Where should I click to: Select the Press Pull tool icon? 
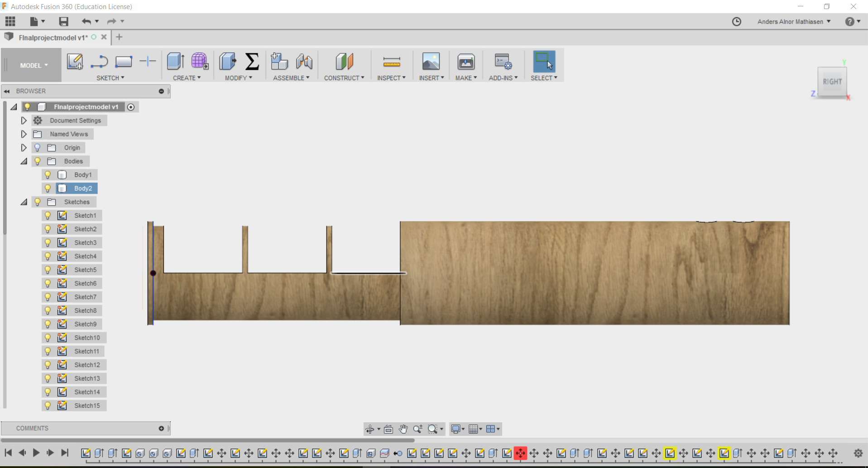(x=228, y=62)
